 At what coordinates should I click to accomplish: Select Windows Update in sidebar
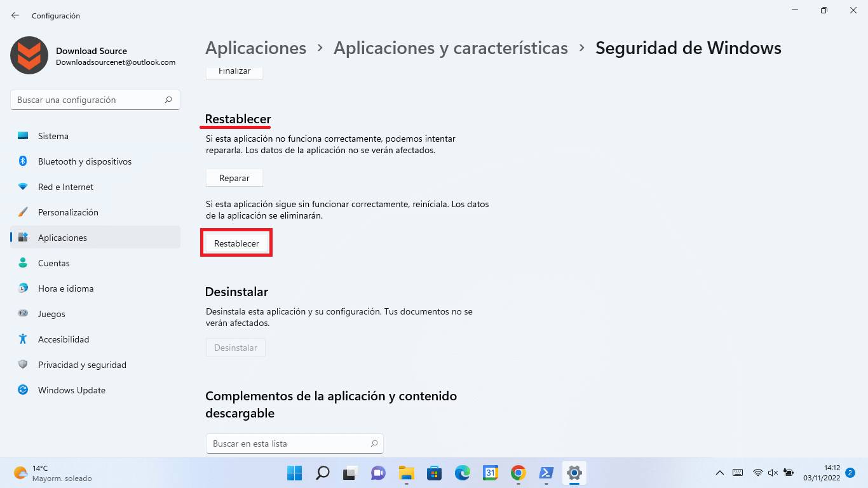click(x=95, y=390)
